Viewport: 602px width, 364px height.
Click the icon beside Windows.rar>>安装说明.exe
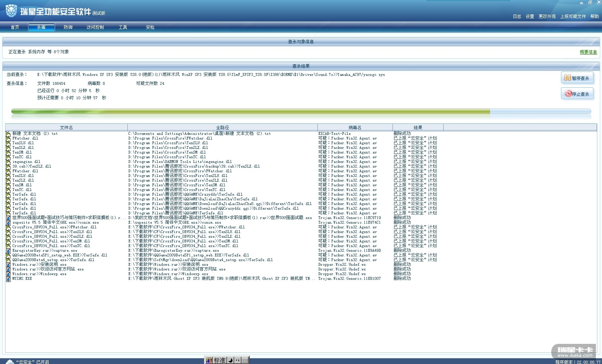click(x=8, y=264)
